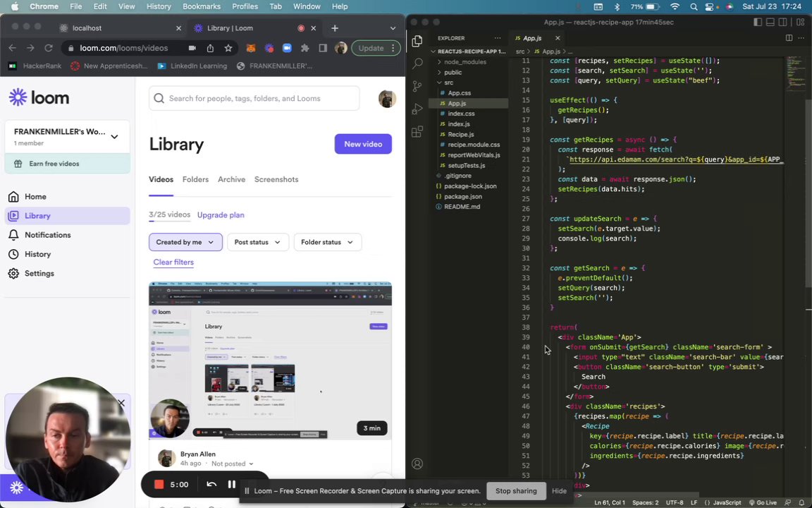Click Chrome Update button
This screenshot has width=812, height=508.
376,48
